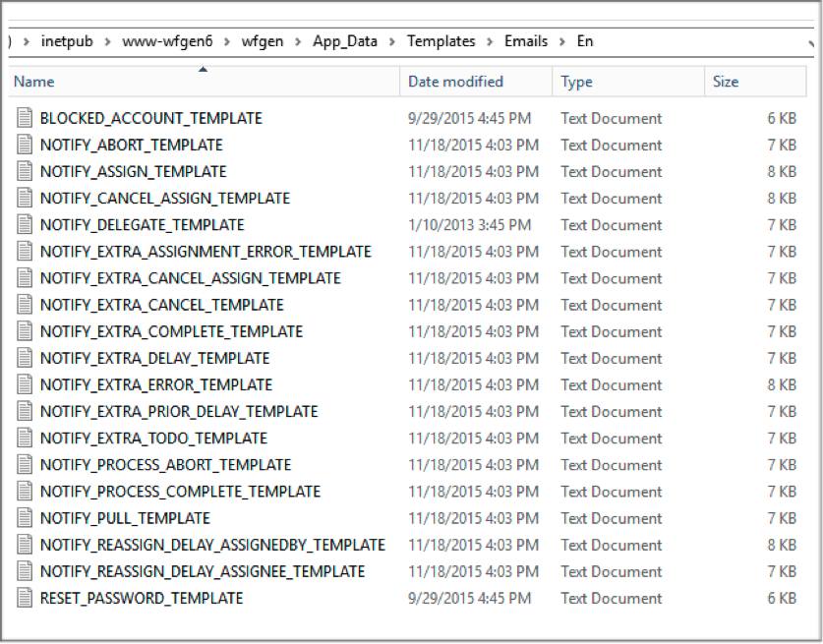Click the NOTIFY_PULL_TEMPLATE document icon

[25, 518]
